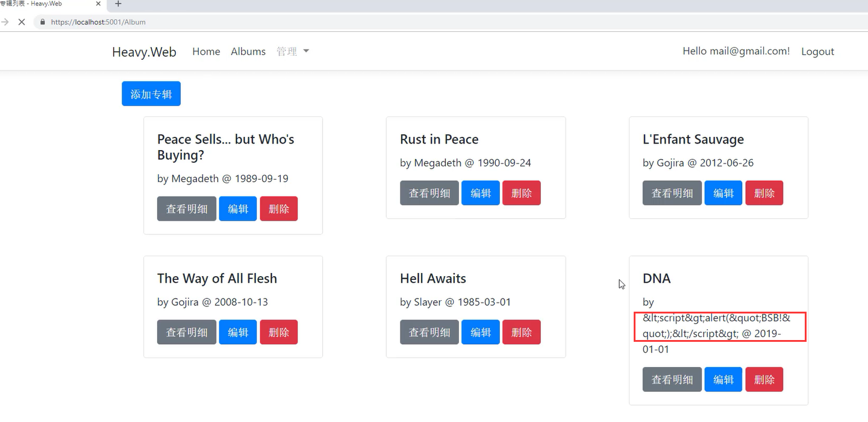This screenshot has width=868, height=422.
Task: Close the Heavy.Web browser tab
Action: point(98,4)
